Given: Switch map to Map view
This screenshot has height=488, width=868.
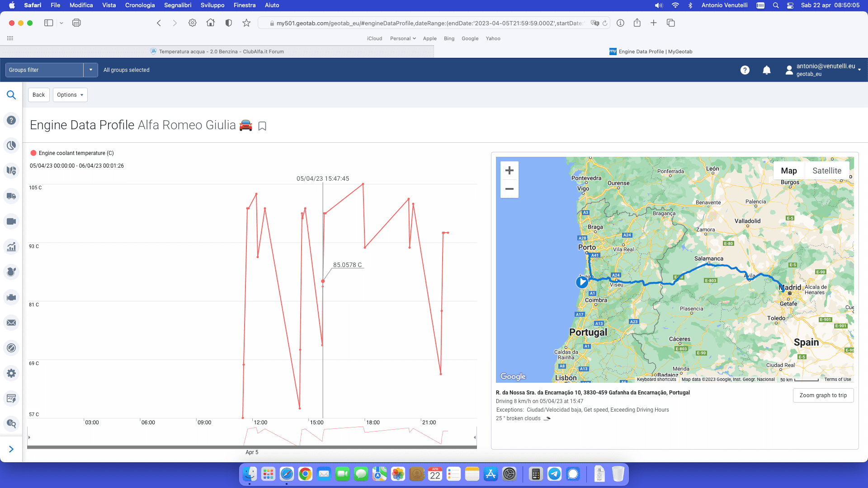Looking at the screenshot, I should click(x=789, y=171).
